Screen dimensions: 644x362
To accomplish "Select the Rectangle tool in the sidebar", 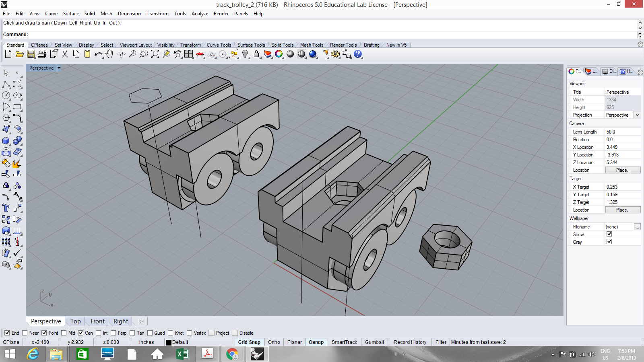I will [x=17, y=107].
